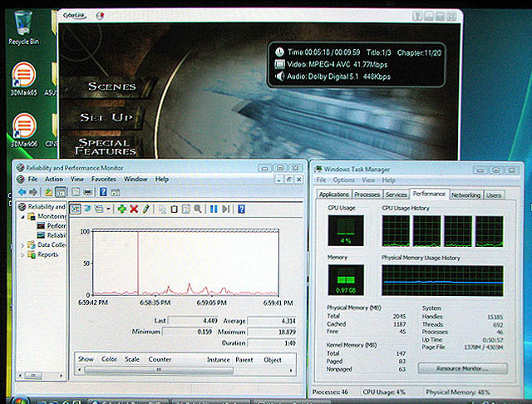The height and width of the screenshot is (404, 532).
Task: Click the Resource Monitor button
Action: click(x=462, y=368)
